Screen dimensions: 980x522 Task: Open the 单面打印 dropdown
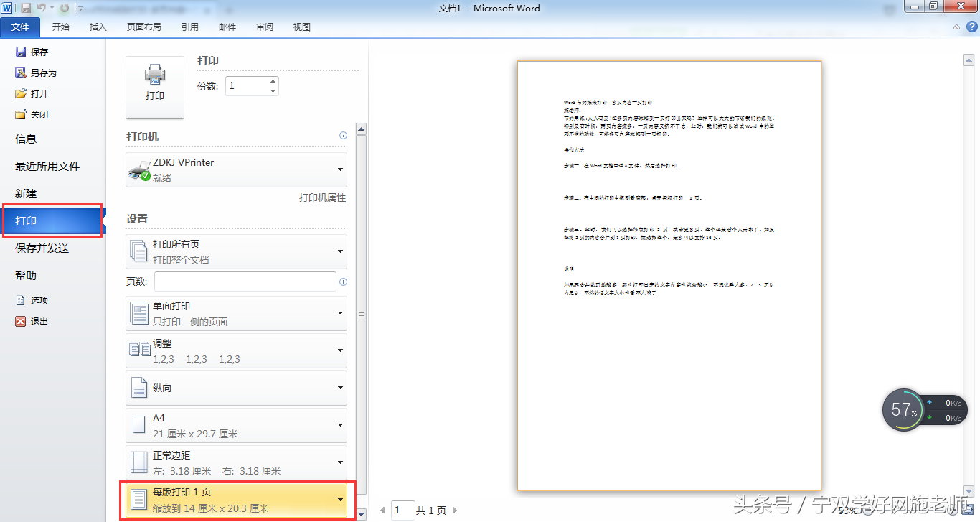(x=236, y=313)
